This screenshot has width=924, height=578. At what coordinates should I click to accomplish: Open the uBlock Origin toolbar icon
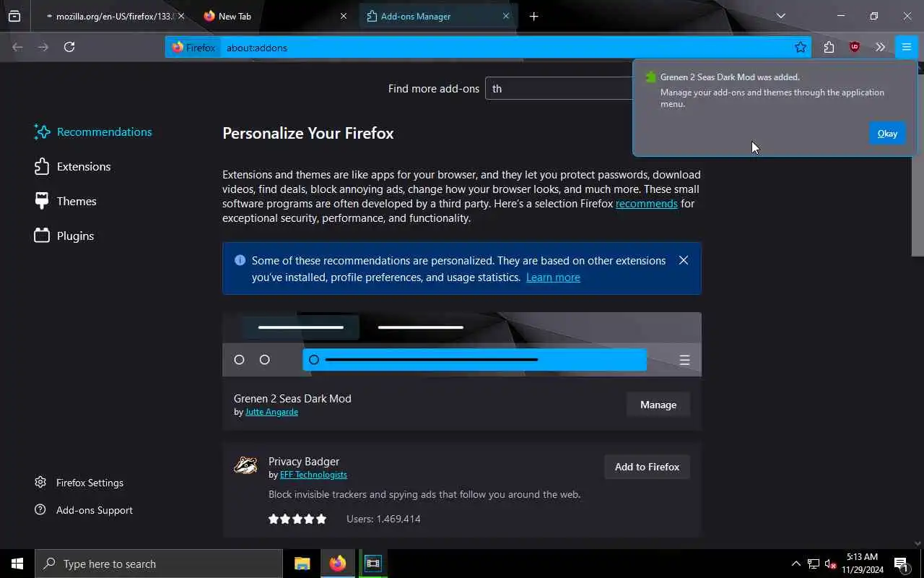[x=855, y=47]
